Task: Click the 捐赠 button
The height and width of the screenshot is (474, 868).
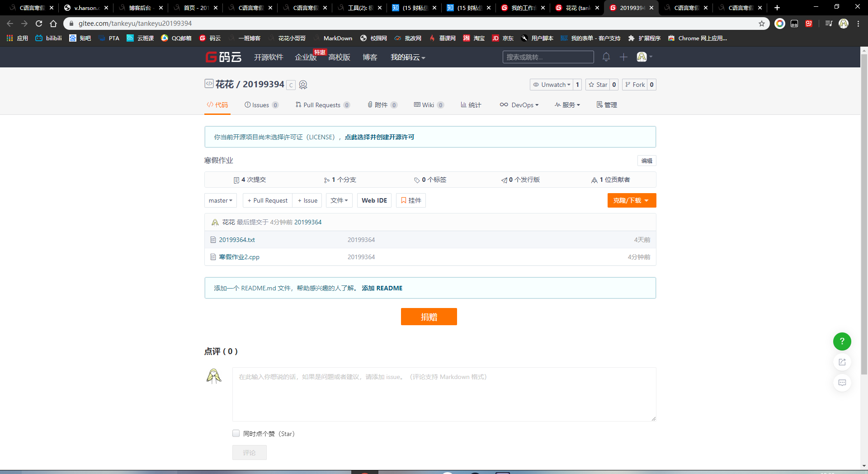Action: pos(429,317)
